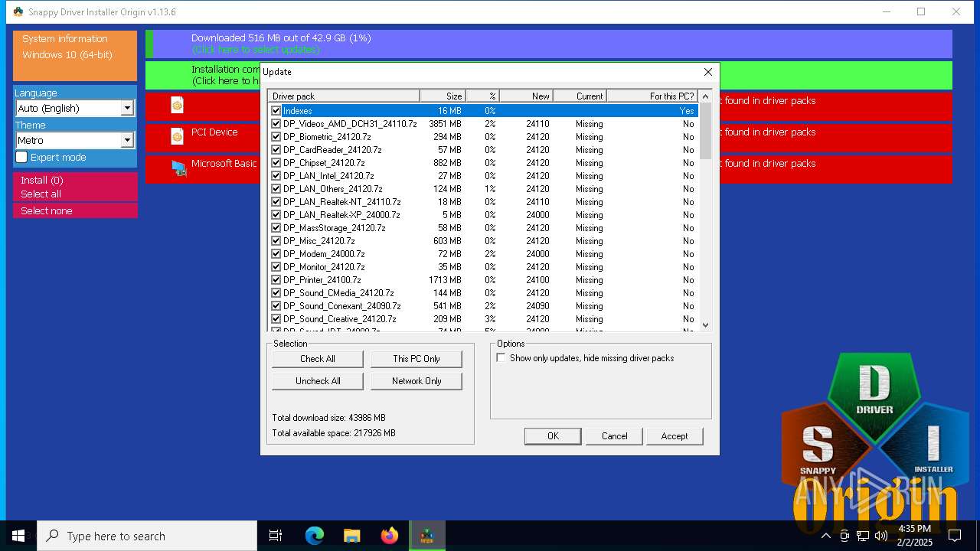Viewport: 980px width, 551px height.
Task: Switch to Snappy Driver Installer taskbar icon
Action: tap(426, 536)
